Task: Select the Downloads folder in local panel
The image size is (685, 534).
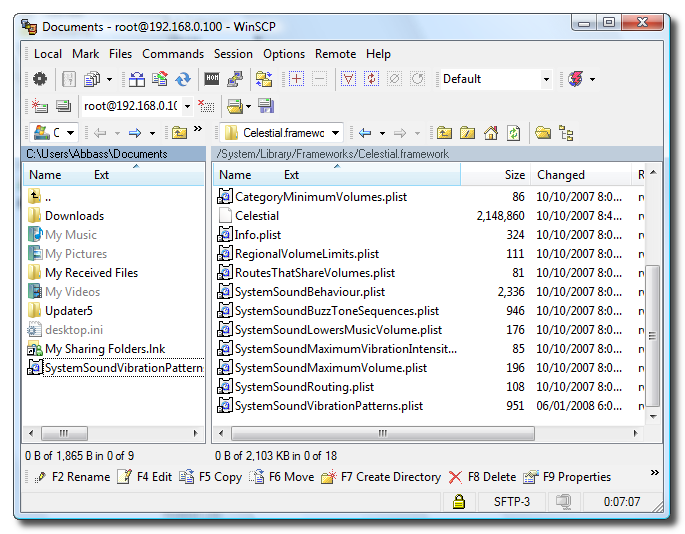Action: coord(74,216)
